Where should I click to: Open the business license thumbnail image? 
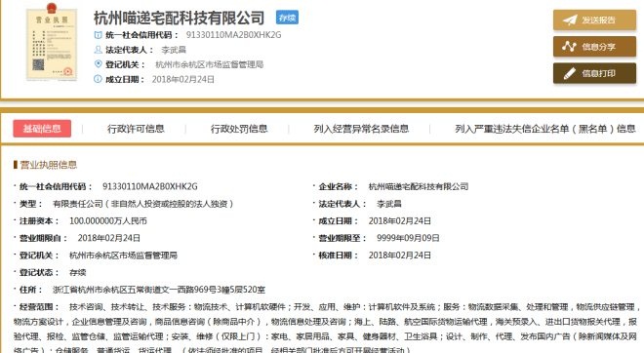(x=52, y=42)
